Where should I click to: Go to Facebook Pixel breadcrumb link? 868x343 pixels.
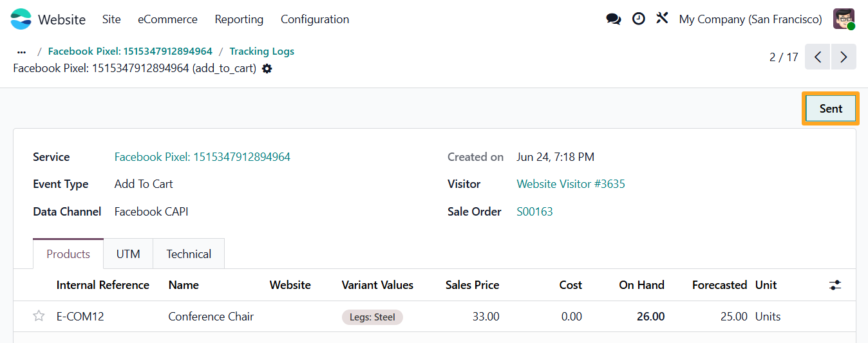pyautogui.click(x=130, y=51)
